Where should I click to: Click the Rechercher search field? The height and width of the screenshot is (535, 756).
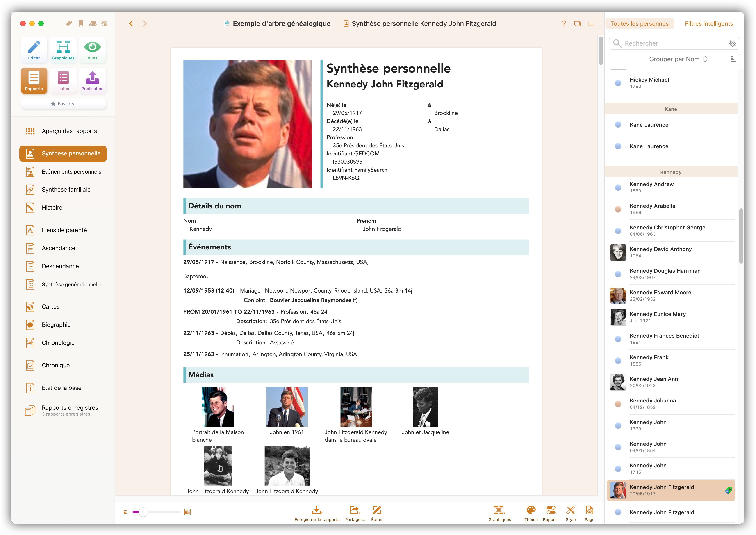[674, 43]
